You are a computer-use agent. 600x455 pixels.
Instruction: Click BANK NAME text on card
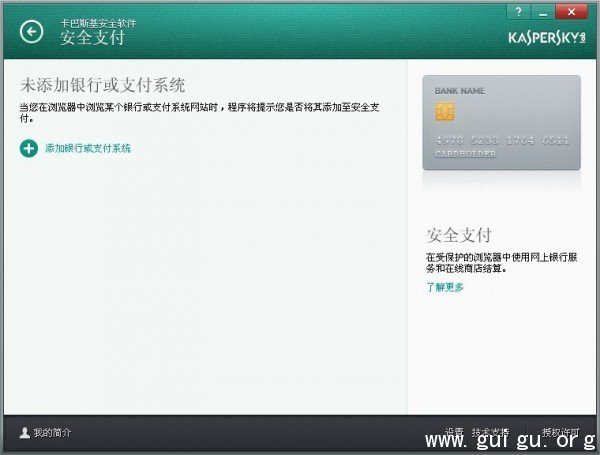click(x=460, y=91)
